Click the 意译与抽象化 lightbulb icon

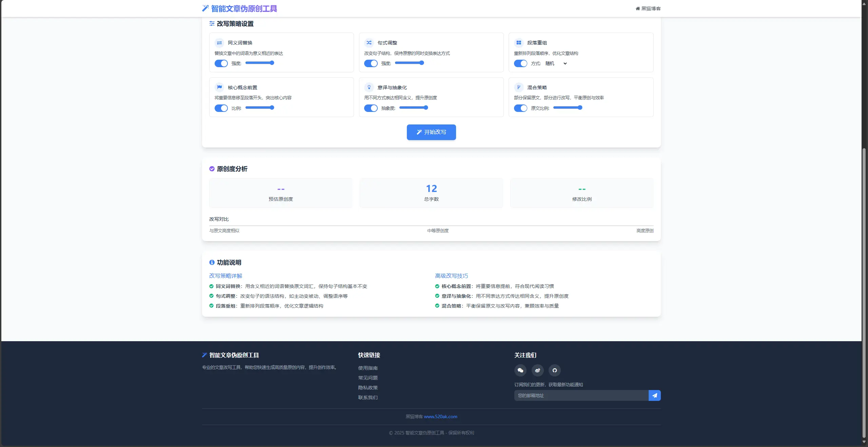(x=369, y=87)
